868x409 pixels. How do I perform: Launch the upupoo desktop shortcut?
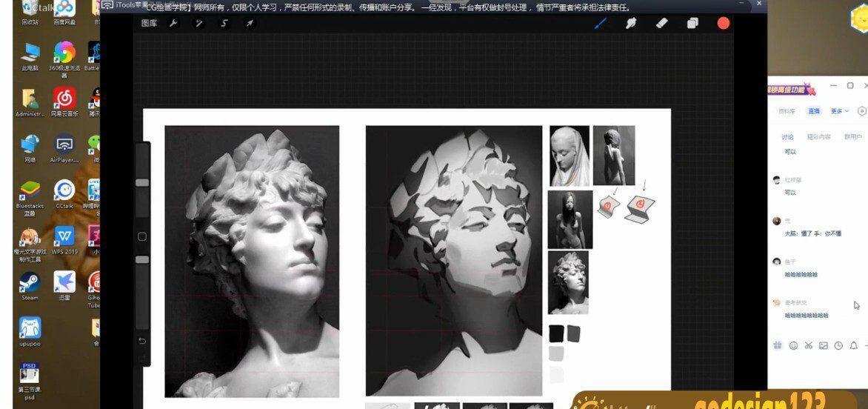pos(30,332)
